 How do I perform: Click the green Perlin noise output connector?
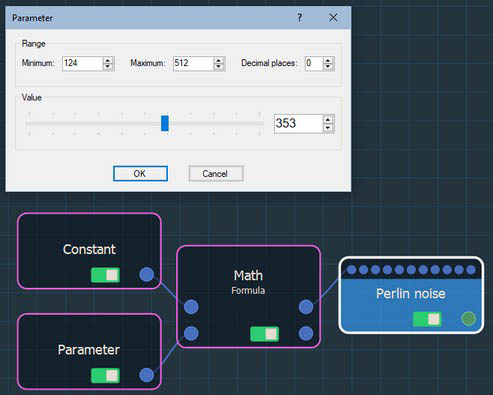(x=469, y=319)
